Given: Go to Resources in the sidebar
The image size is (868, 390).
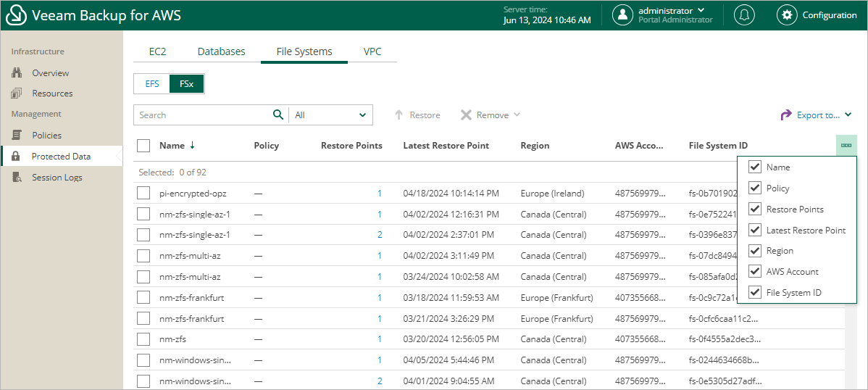Looking at the screenshot, I should 52,94.
